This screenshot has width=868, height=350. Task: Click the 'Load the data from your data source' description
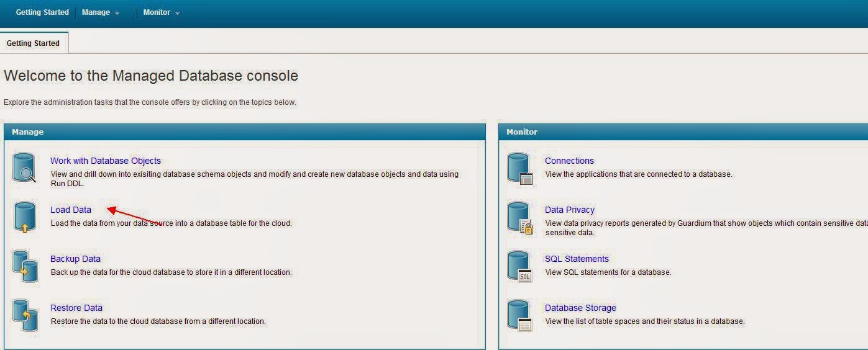tap(171, 223)
